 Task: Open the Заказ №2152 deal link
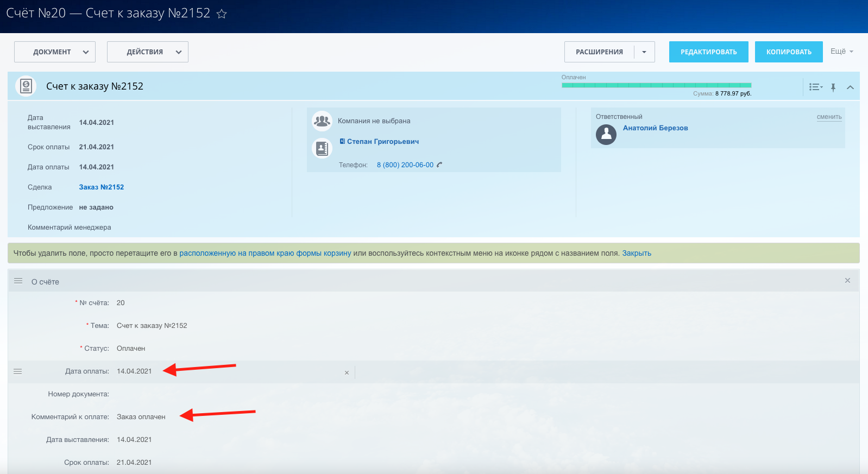[102, 187]
